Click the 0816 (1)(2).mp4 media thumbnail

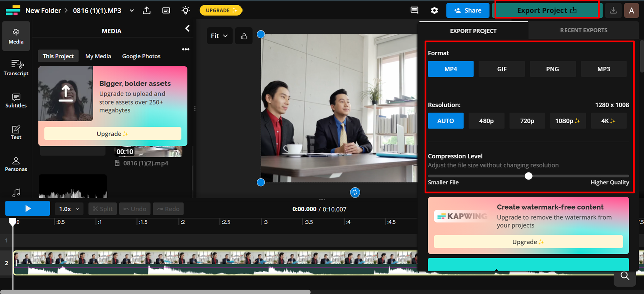[149, 151]
